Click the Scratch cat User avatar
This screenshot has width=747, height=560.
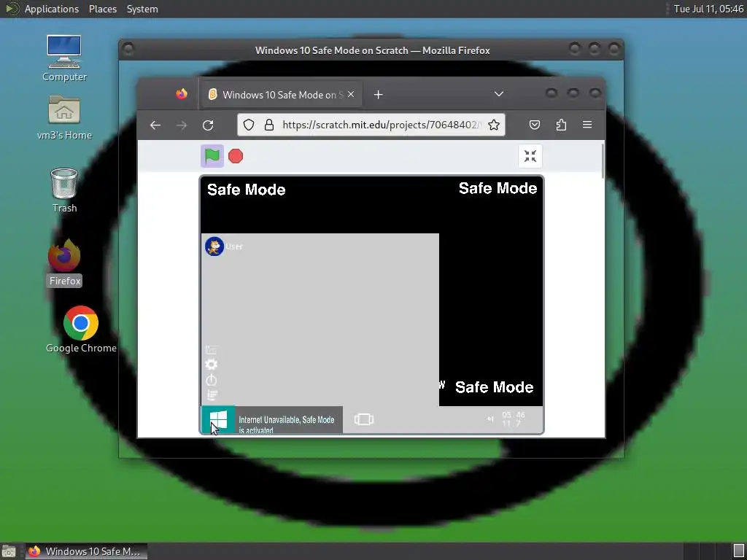click(214, 246)
